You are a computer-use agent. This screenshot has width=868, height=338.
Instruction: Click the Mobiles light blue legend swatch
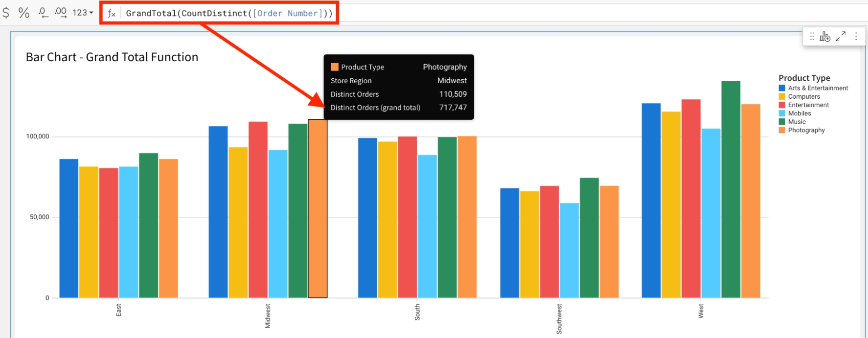(x=782, y=113)
